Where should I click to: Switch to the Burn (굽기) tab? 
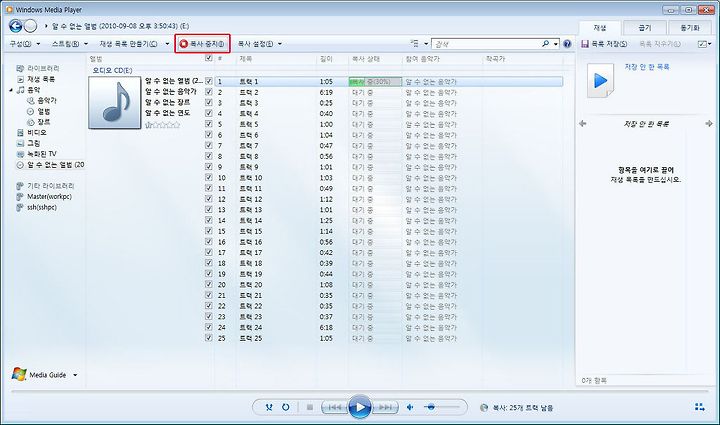(645, 28)
